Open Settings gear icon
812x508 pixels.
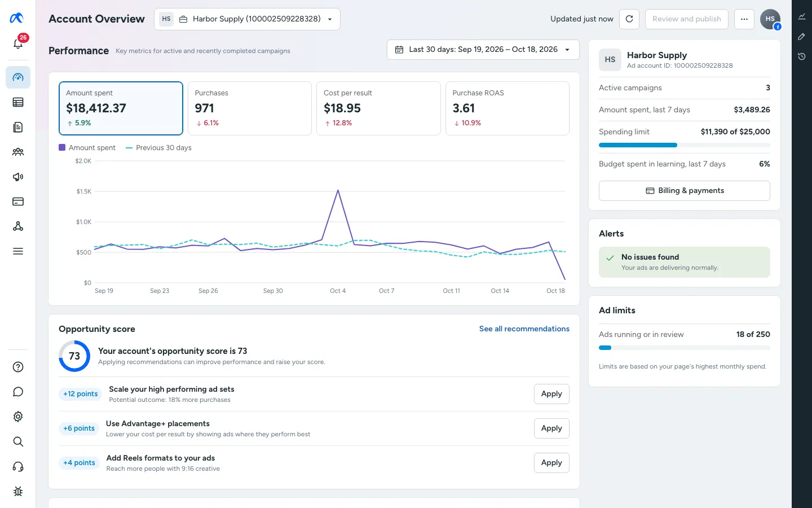pos(18,417)
